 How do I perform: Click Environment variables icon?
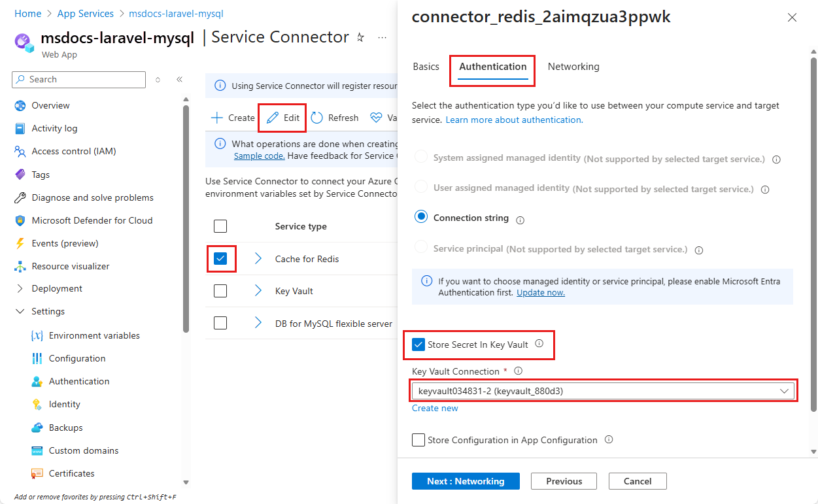pos(37,335)
